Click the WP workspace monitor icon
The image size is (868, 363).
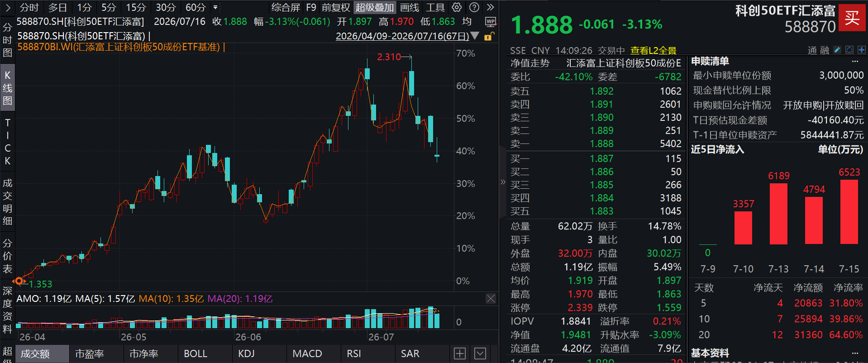tap(490, 21)
